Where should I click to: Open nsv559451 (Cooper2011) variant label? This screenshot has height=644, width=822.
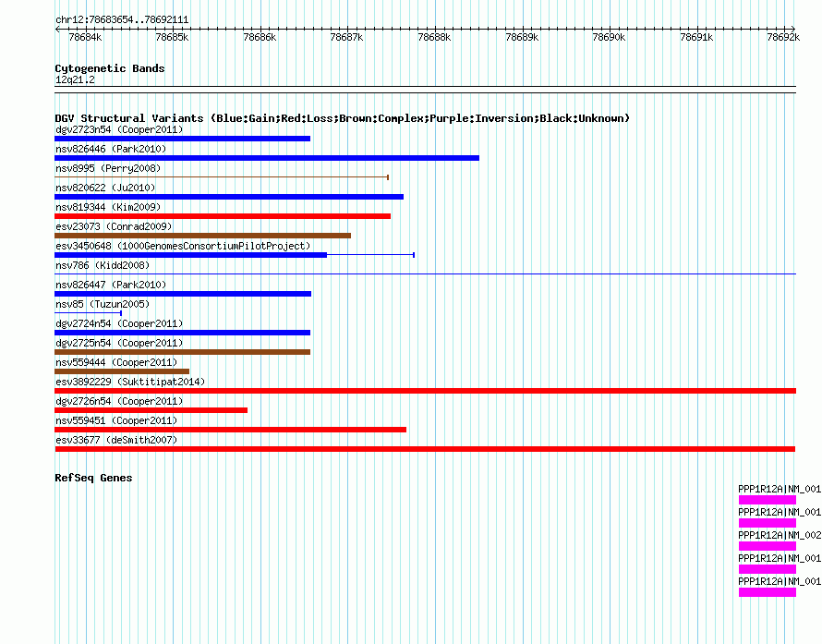(116, 420)
